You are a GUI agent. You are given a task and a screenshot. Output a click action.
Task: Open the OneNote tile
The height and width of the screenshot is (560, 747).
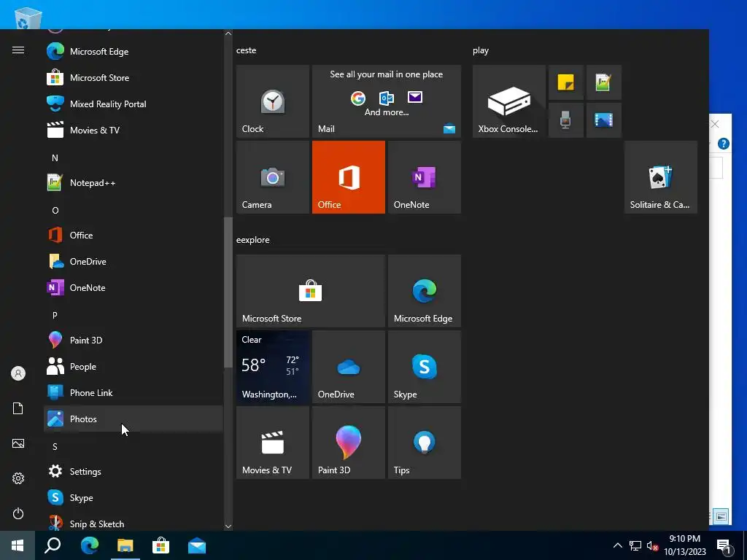(425, 177)
